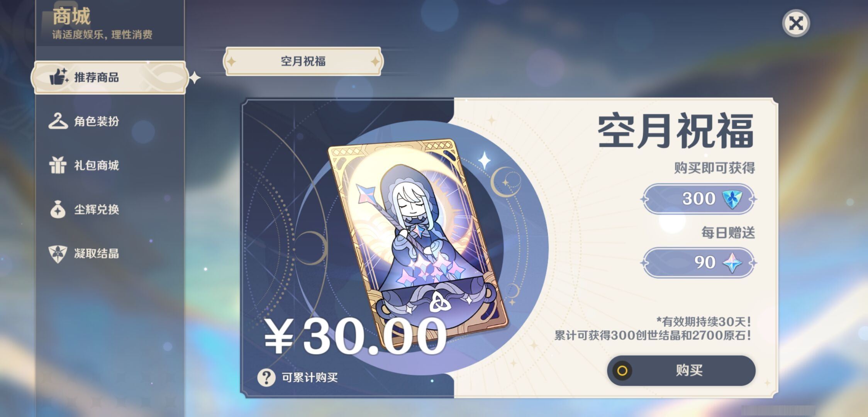Click the pouch icon beside 尘辉兑换
Image resolution: width=868 pixels, height=417 pixels.
(58, 209)
